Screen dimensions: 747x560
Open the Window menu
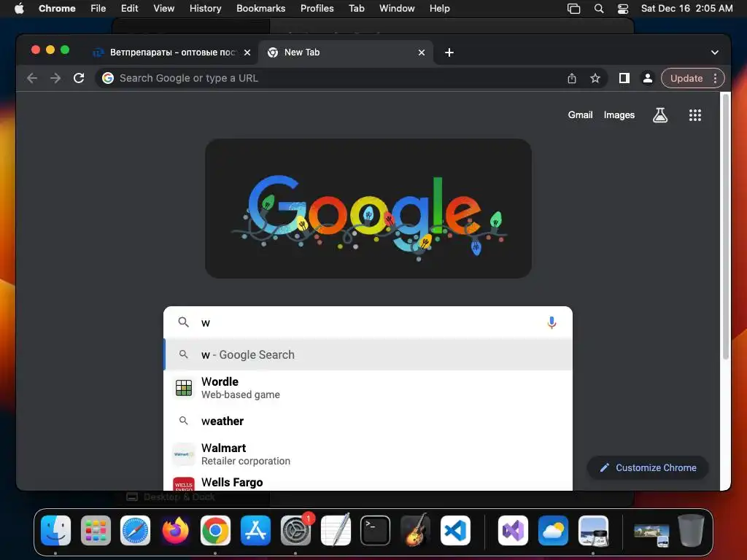[x=397, y=9]
